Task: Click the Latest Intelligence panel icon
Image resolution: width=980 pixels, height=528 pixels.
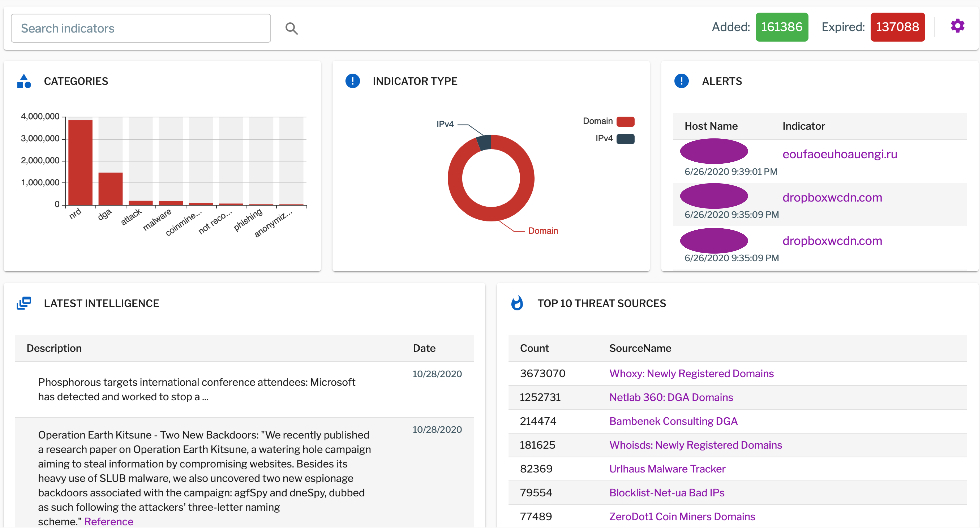Action: coord(24,303)
